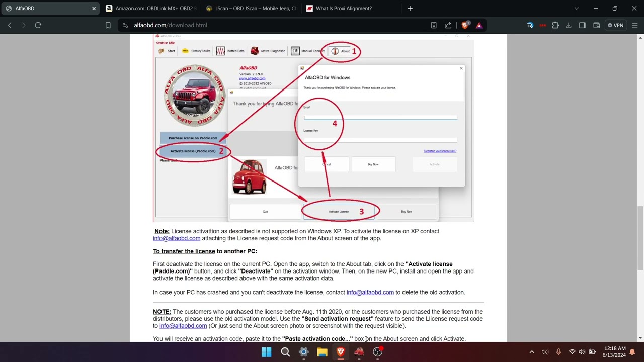Viewport: 644px width, 362px height.
Task: Open the Wi-Fi network tray icon
Action: click(572, 352)
